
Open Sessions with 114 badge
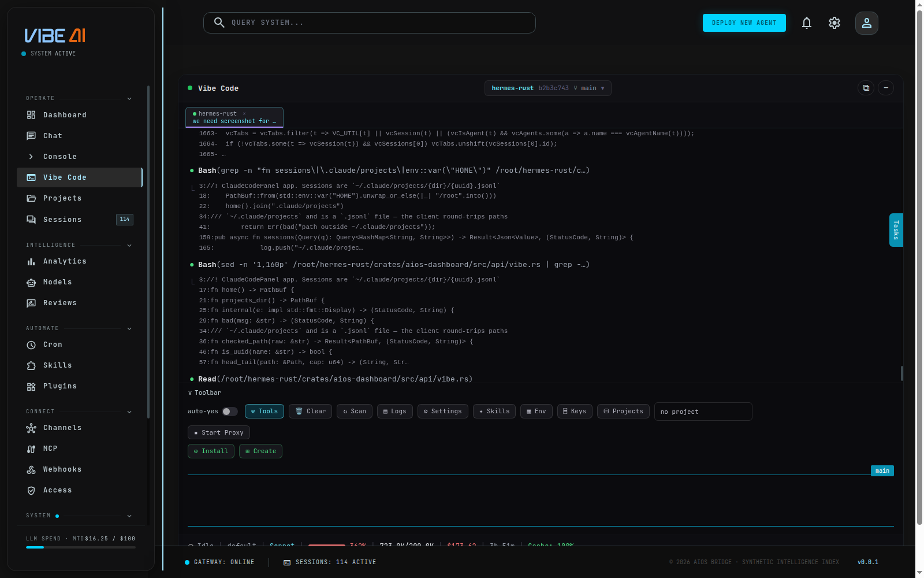tap(79, 220)
